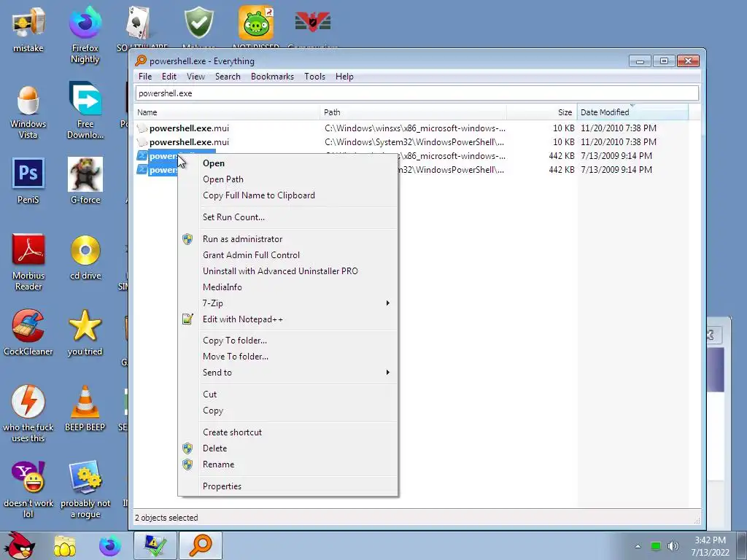Open the Photoshop icon labeled PeniS
Viewport: 747px width, 560px height.
point(28,180)
